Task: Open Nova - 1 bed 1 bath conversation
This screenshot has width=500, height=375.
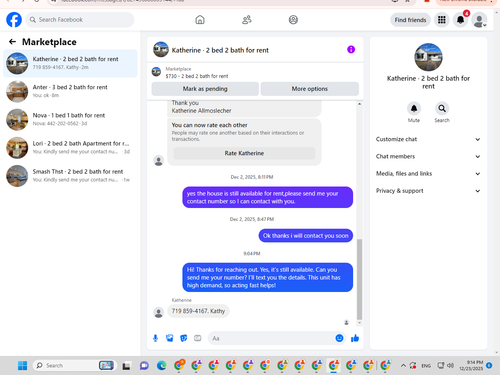Action: pos(70,119)
